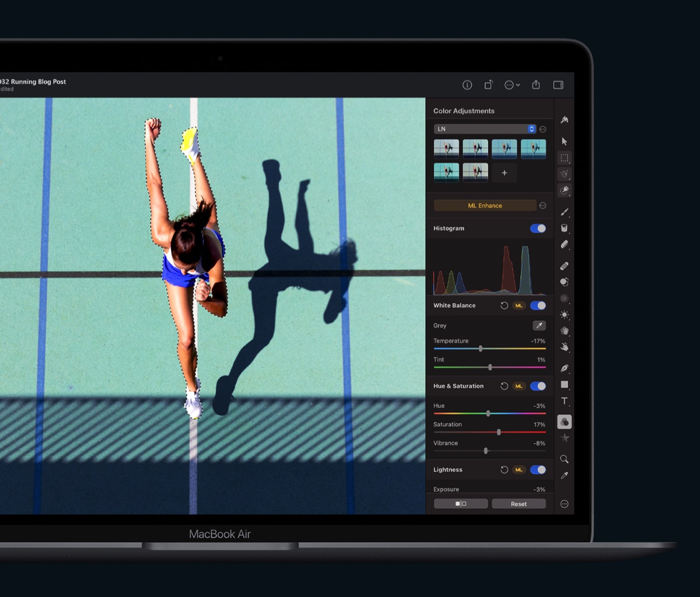Click the Temperature value -17%
Image resolution: width=700 pixels, height=597 pixels.
(538, 341)
